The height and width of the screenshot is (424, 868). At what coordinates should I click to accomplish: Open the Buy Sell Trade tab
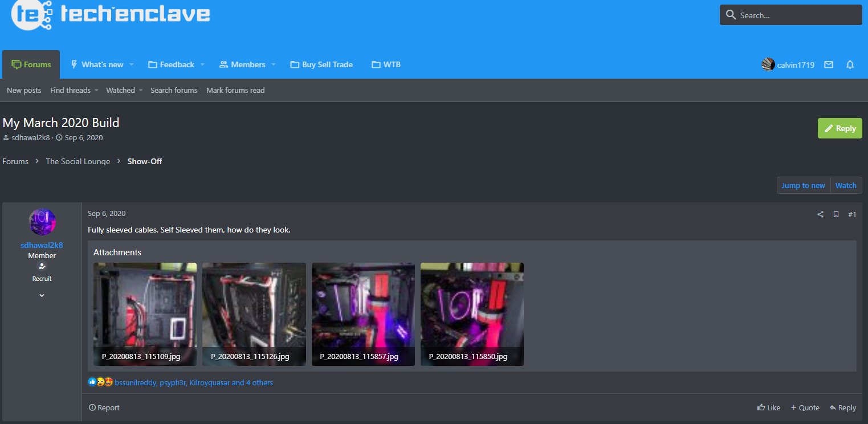[x=321, y=64]
